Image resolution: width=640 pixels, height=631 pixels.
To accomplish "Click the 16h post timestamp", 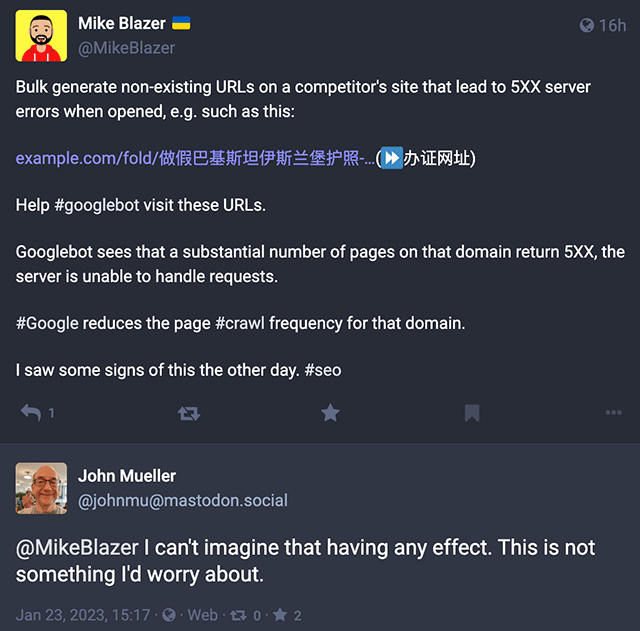I will click(x=612, y=25).
